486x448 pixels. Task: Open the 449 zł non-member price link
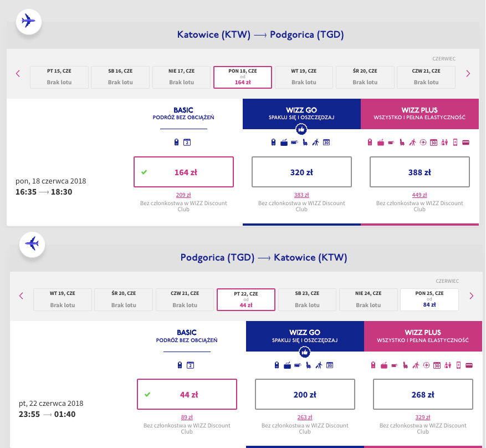[420, 195]
